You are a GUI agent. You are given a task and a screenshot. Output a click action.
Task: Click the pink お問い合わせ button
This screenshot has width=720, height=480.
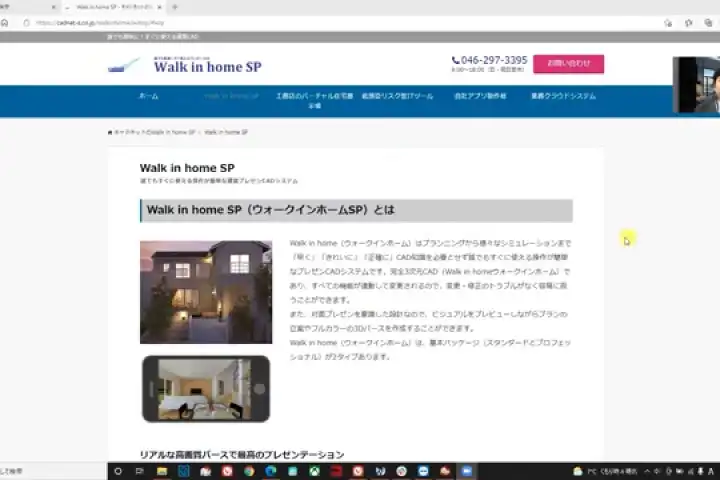click(x=568, y=64)
